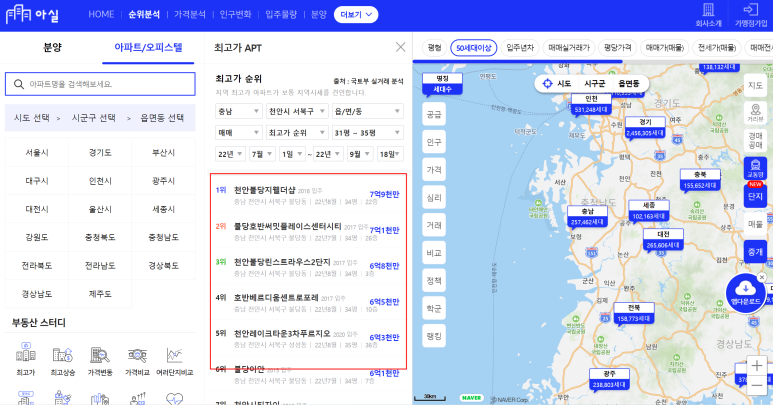
Task: Open 입주물량 menu
Action: pyautogui.click(x=281, y=14)
